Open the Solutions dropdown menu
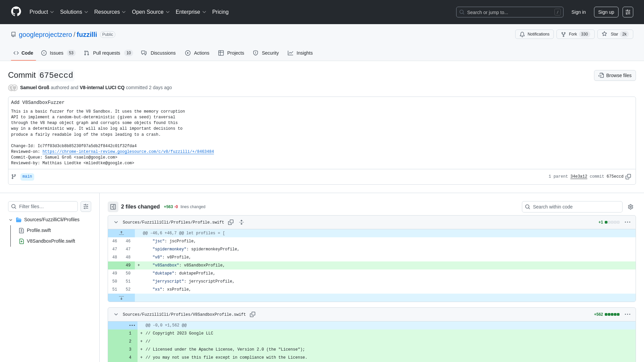The width and height of the screenshot is (644, 362). point(74,12)
